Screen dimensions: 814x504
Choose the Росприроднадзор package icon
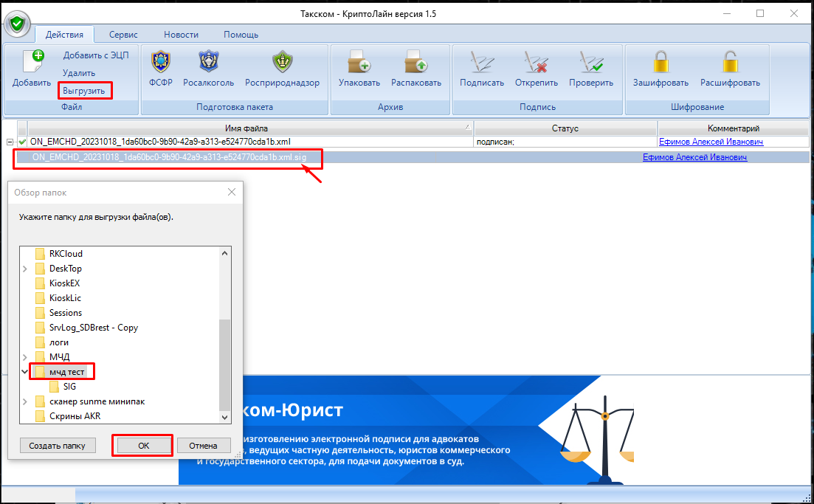coord(283,62)
